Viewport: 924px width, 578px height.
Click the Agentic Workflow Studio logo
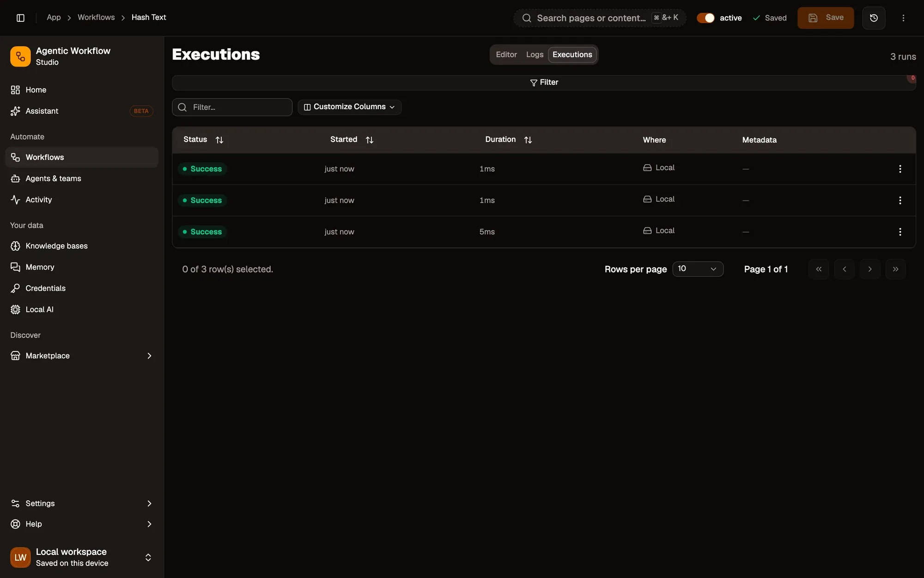pos(20,56)
